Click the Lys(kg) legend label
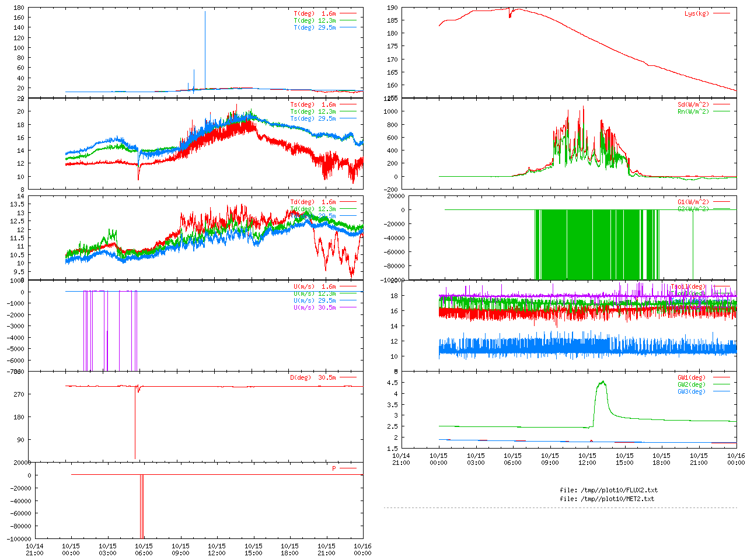This screenshot has height=560, width=747. tap(697, 13)
